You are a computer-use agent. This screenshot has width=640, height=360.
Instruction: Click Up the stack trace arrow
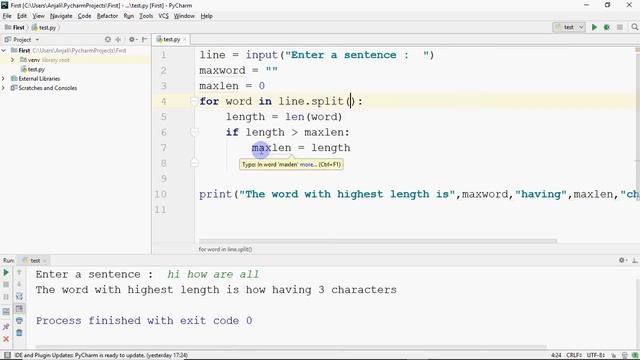click(x=19, y=272)
